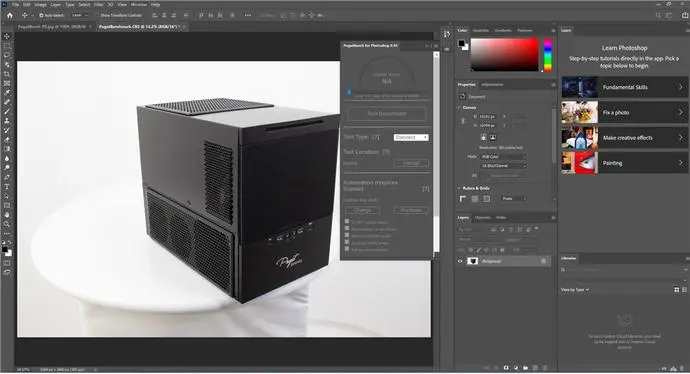Hide the Background layer using the eye icon
This screenshot has width=690, height=374.
[x=460, y=261]
